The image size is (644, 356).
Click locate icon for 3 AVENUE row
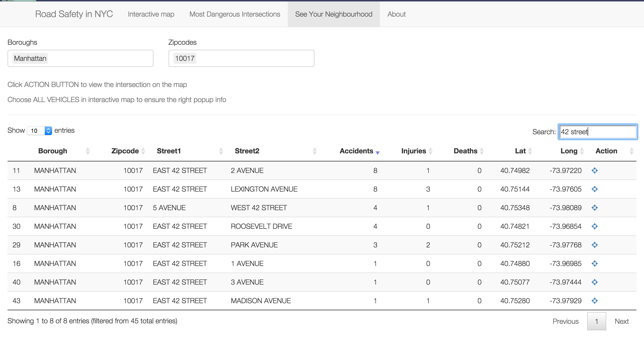[594, 282]
